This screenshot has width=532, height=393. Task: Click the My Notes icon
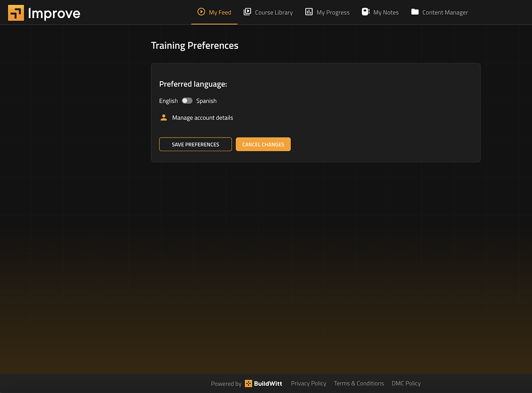click(366, 12)
